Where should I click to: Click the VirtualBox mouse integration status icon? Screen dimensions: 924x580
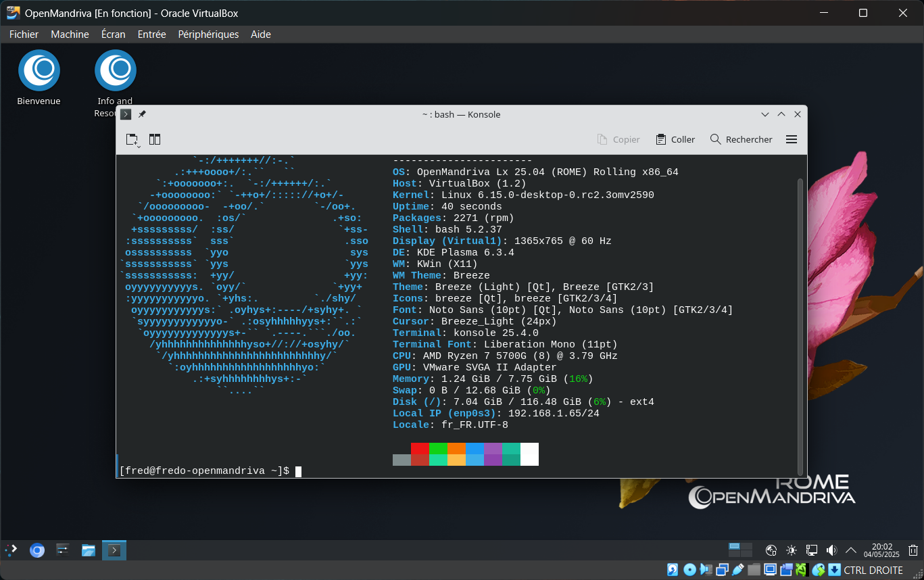(819, 570)
